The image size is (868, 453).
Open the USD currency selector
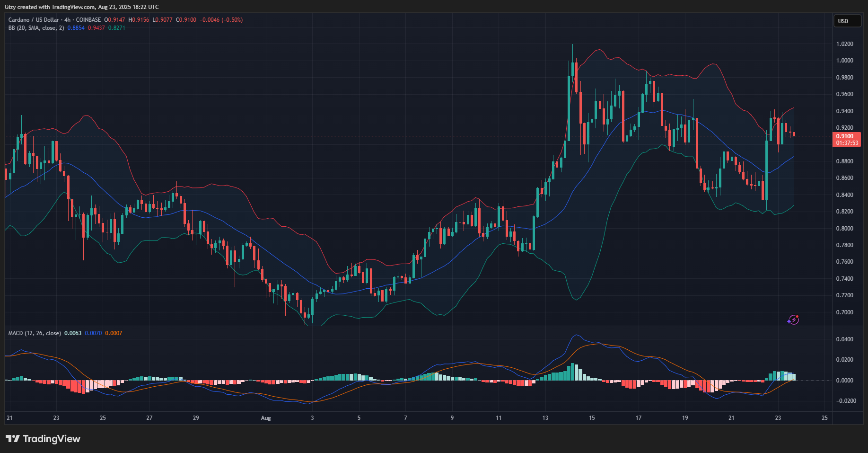pos(846,21)
